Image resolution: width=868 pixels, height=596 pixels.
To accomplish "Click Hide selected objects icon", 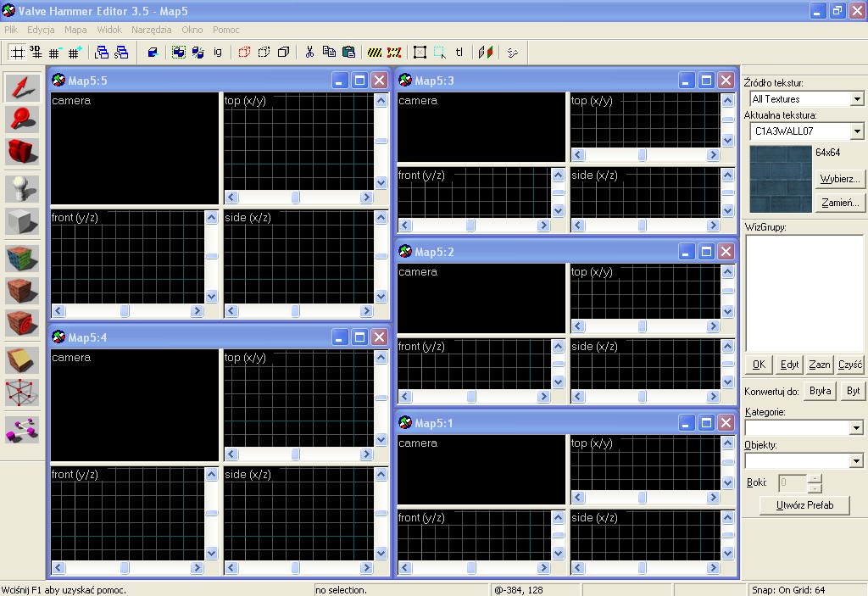I will [244, 53].
